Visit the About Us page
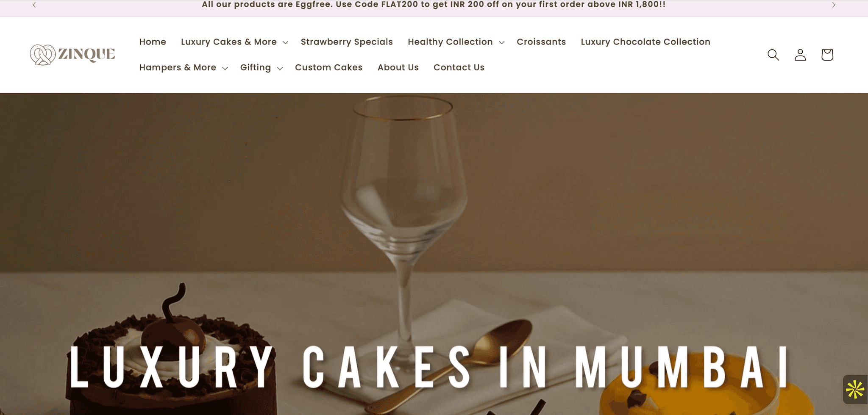The height and width of the screenshot is (415, 868). click(x=398, y=68)
